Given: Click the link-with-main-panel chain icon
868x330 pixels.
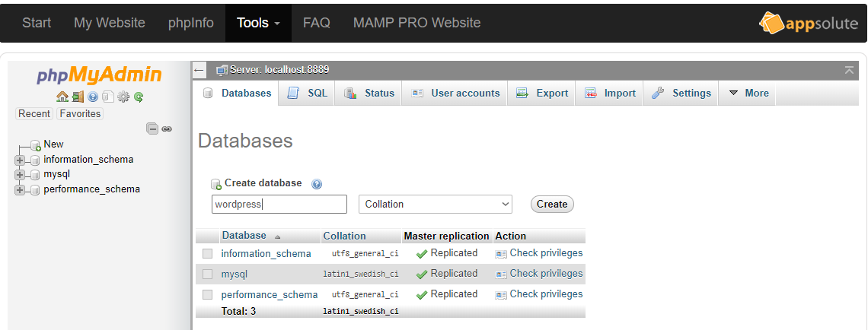Looking at the screenshot, I should [167, 129].
